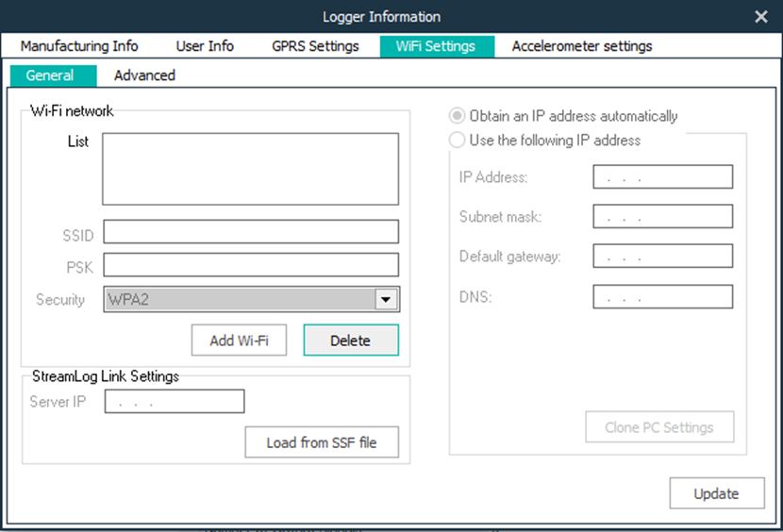Click Load from SSF file button

(x=321, y=442)
